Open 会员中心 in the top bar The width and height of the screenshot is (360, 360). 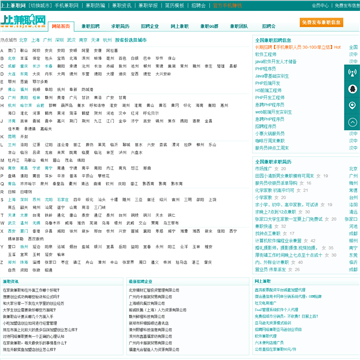[x=320, y=6]
